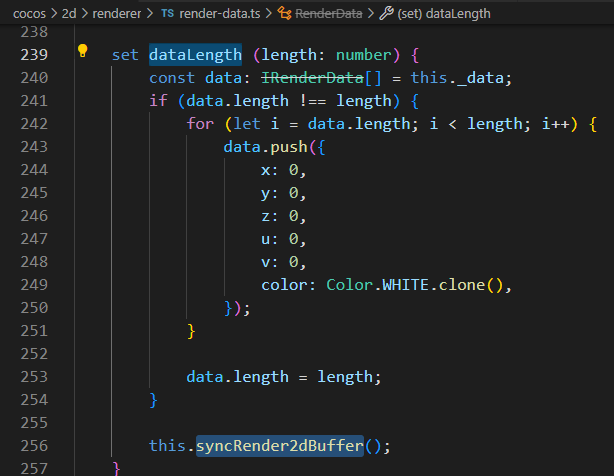The width and height of the screenshot is (614, 476).
Task: Click 'y: 0,' property on line 245
Action: tap(284, 193)
